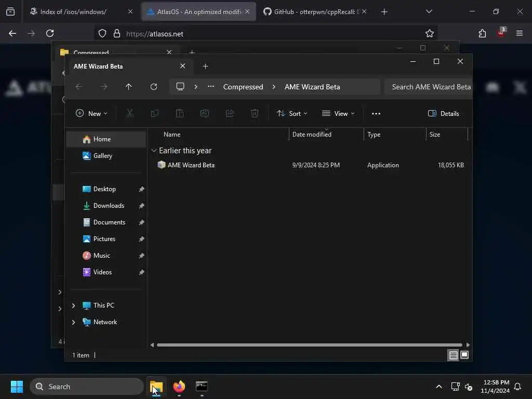The height and width of the screenshot is (399, 532).
Task: Click the tracking protection shield icon
Action: coord(102,34)
